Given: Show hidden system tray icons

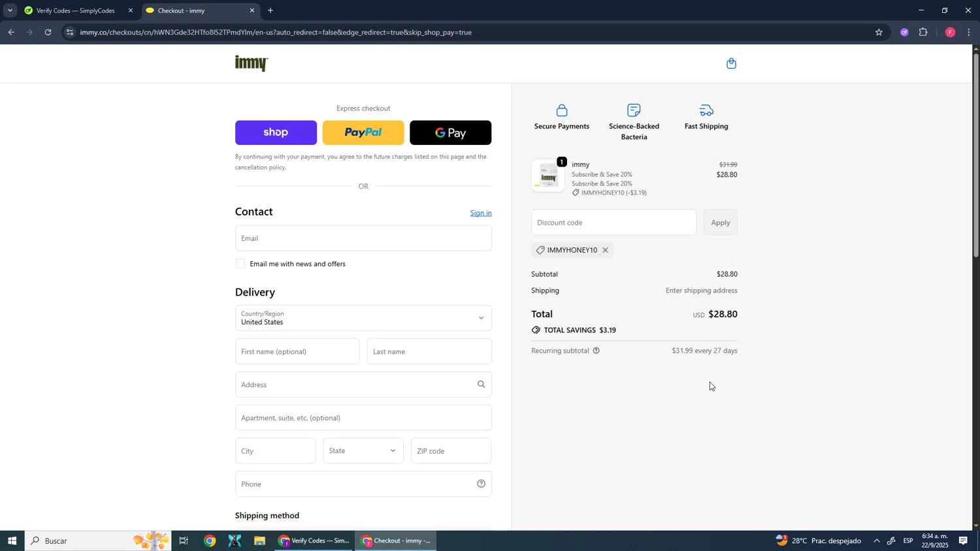Looking at the screenshot, I should [x=877, y=541].
